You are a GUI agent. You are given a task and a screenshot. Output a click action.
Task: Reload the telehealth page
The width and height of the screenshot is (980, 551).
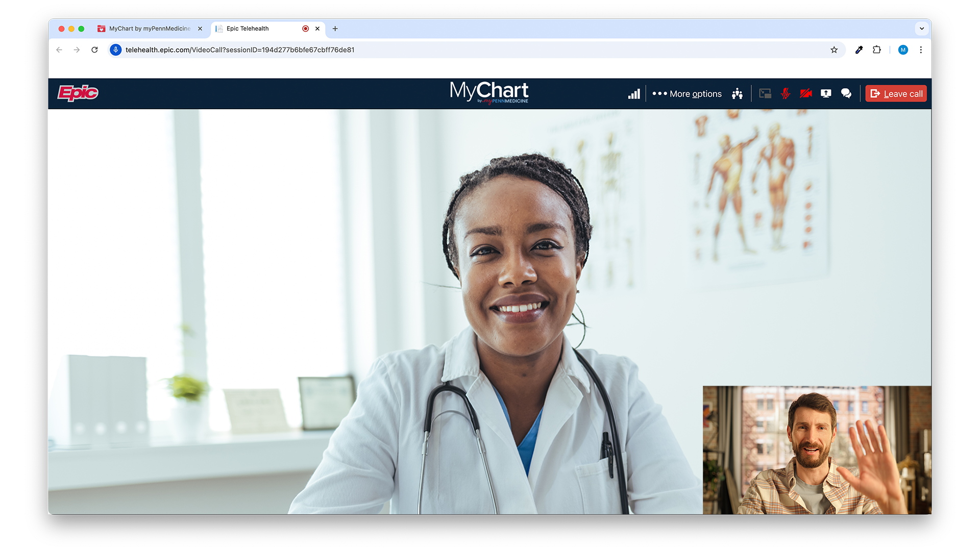(94, 50)
